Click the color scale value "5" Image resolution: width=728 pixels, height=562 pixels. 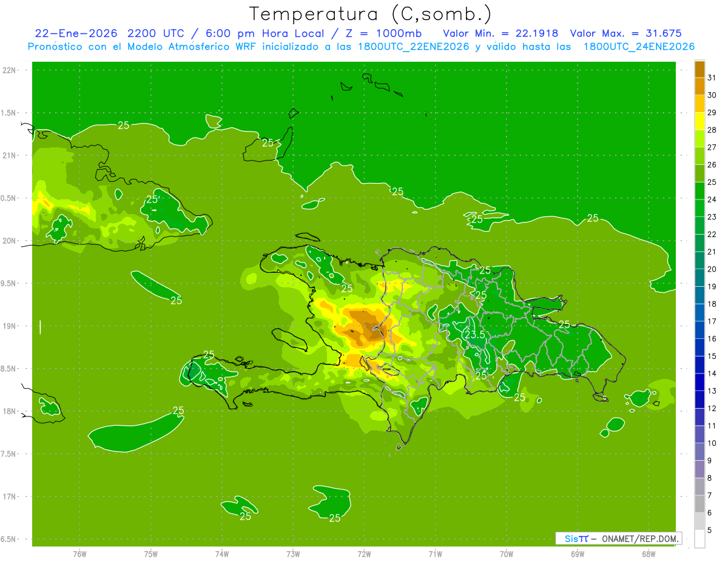[x=710, y=530]
